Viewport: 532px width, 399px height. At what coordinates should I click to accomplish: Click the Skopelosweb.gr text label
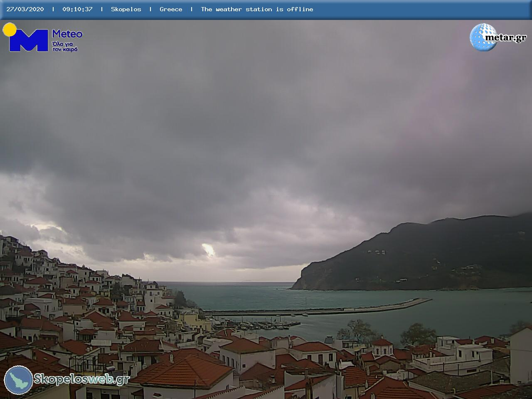[x=81, y=379]
